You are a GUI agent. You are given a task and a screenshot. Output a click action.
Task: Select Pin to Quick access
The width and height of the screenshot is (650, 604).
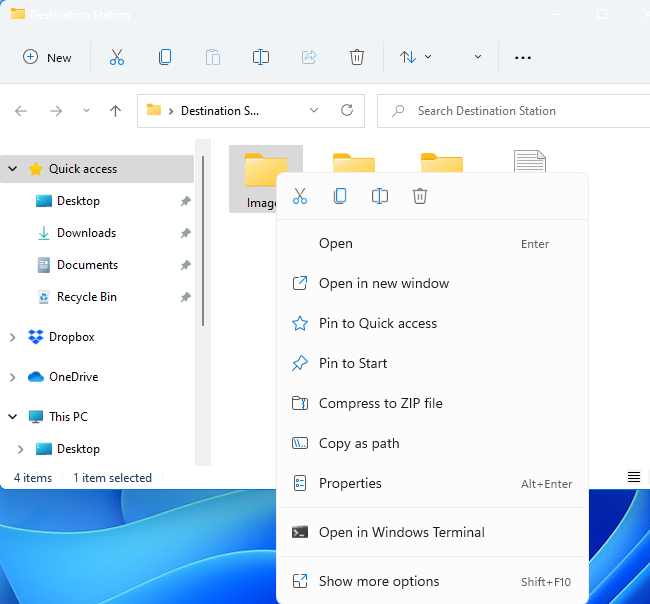377,323
